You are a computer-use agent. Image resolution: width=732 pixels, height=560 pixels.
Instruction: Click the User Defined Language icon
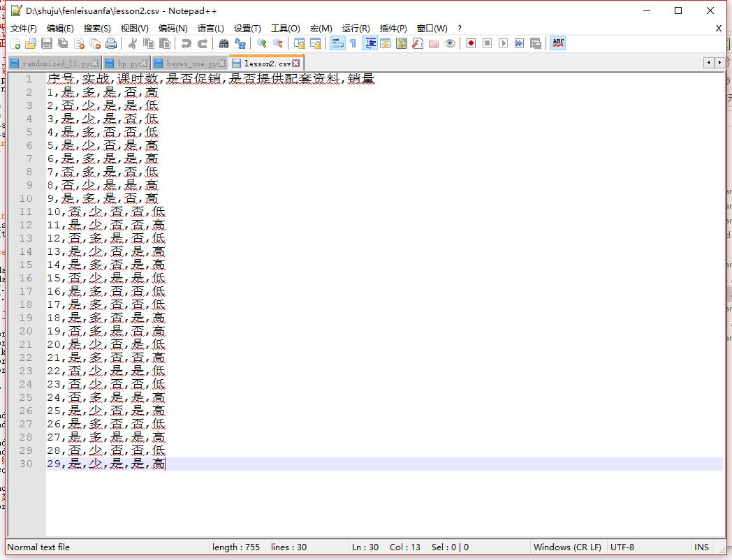click(x=386, y=43)
